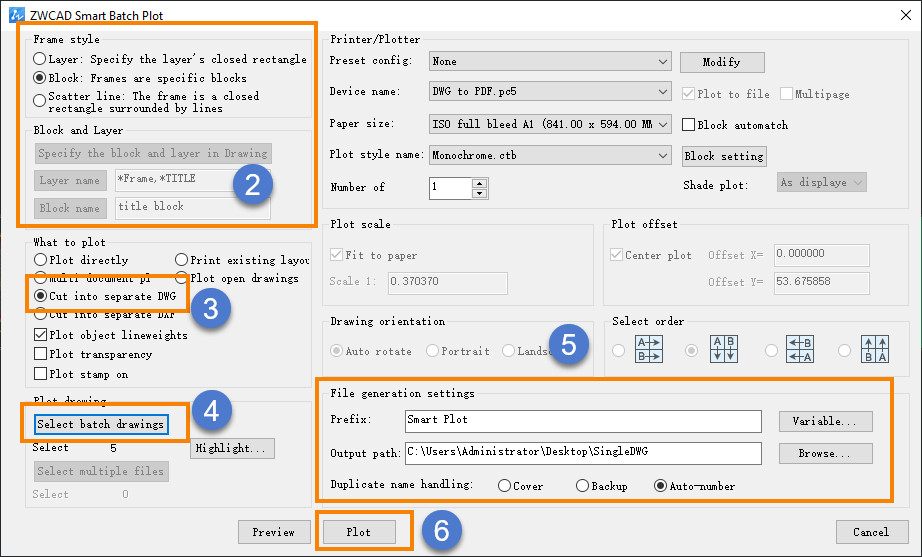This screenshot has height=557, width=922.
Task: Increase Number of copies with up arrow
Action: (480, 183)
